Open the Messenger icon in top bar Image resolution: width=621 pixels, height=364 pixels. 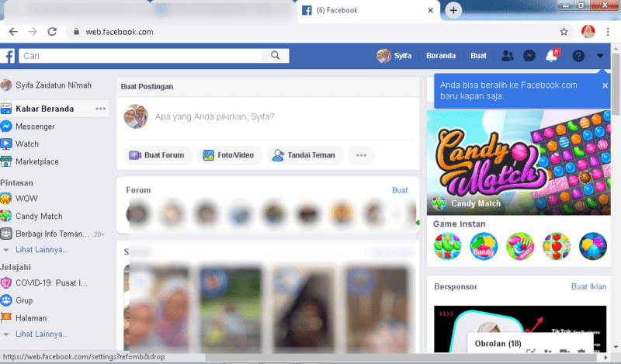tap(529, 56)
